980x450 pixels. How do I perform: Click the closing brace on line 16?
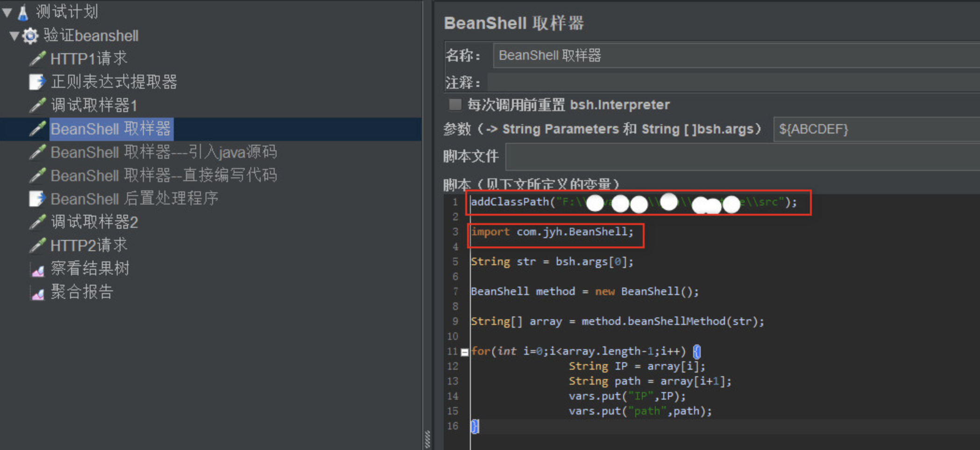pyautogui.click(x=475, y=426)
